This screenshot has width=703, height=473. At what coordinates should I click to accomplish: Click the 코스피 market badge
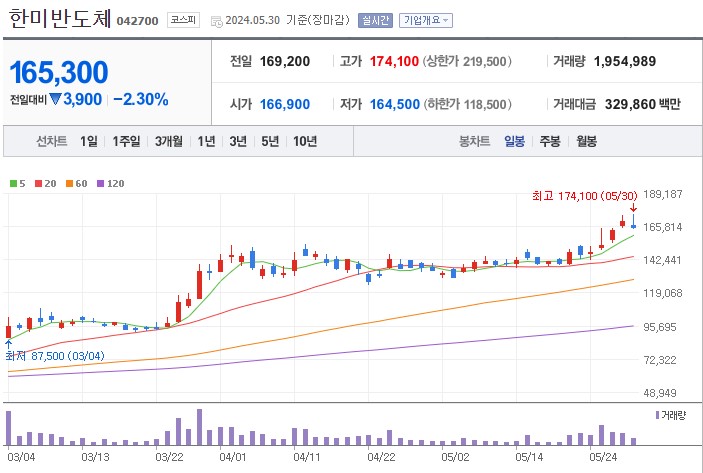point(183,20)
